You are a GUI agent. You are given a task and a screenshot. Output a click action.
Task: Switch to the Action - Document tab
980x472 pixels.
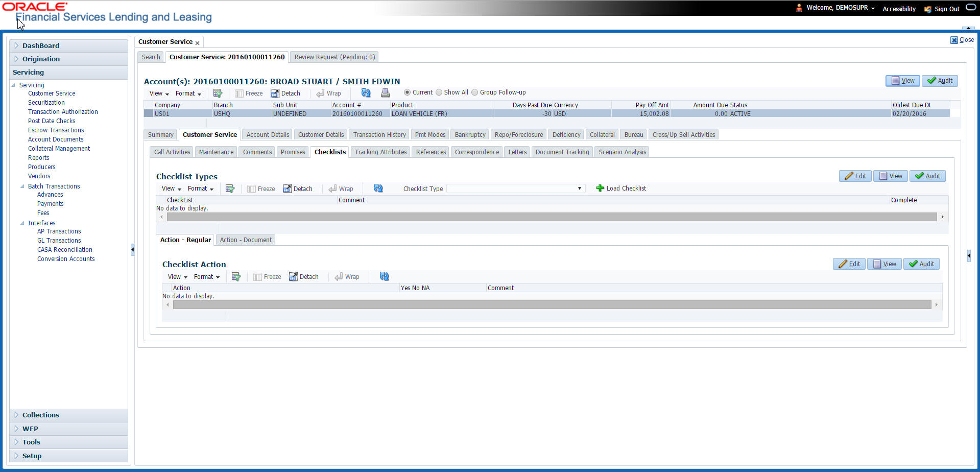246,240
